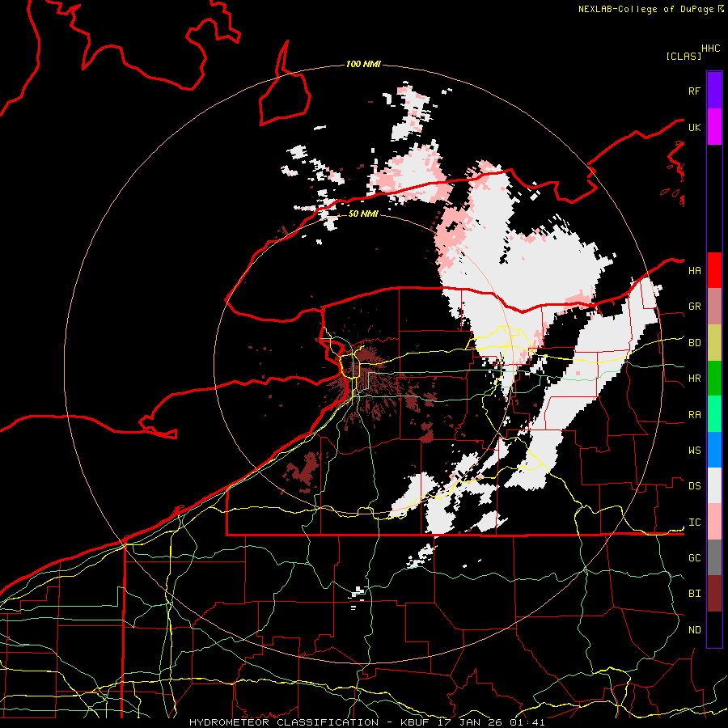Click the HR legend label
The height and width of the screenshot is (728, 728).
(695, 379)
